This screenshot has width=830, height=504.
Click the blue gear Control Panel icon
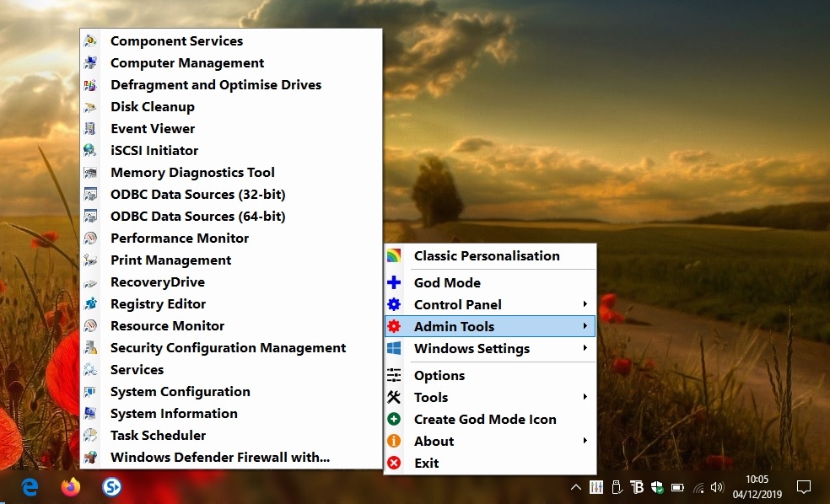(x=394, y=304)
